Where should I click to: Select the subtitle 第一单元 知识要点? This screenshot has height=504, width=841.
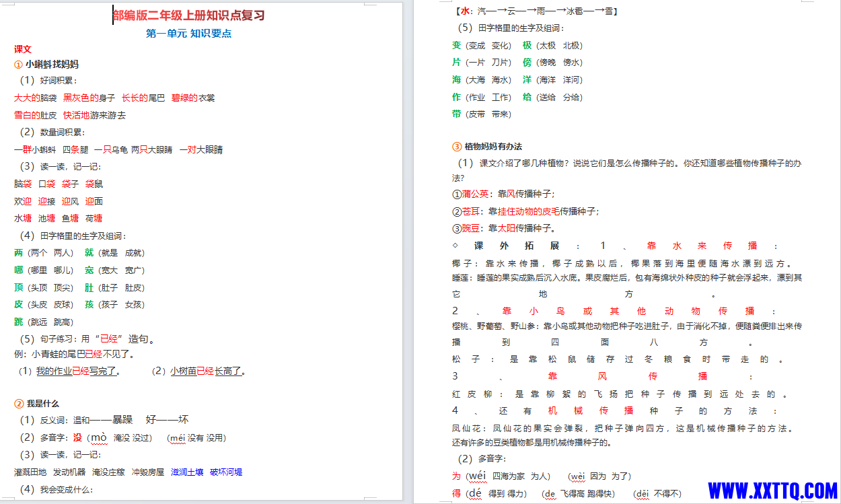189,33
